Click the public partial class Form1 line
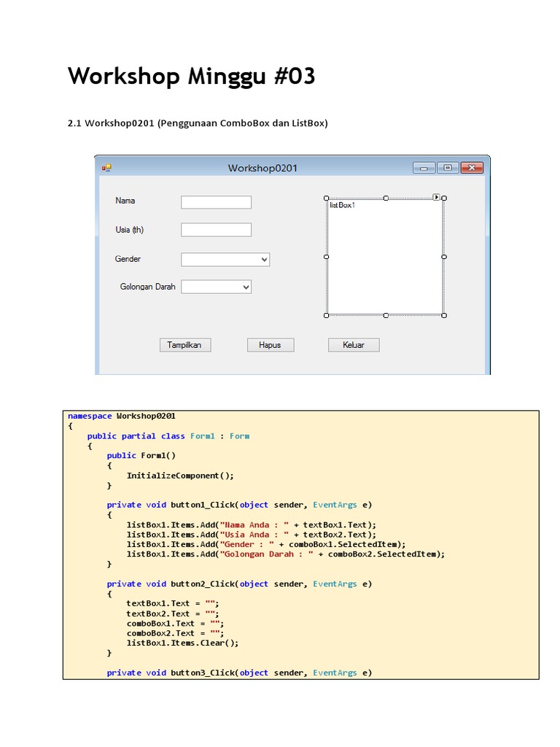The height and width of the screenshot is (747, 560). tap(168, 436)
